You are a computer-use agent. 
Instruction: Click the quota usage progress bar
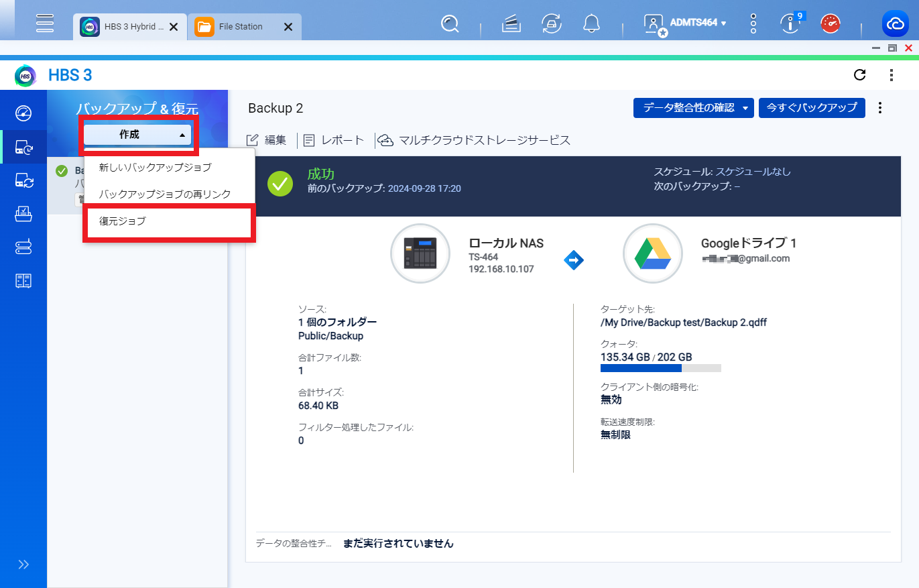tap(661, 368)
